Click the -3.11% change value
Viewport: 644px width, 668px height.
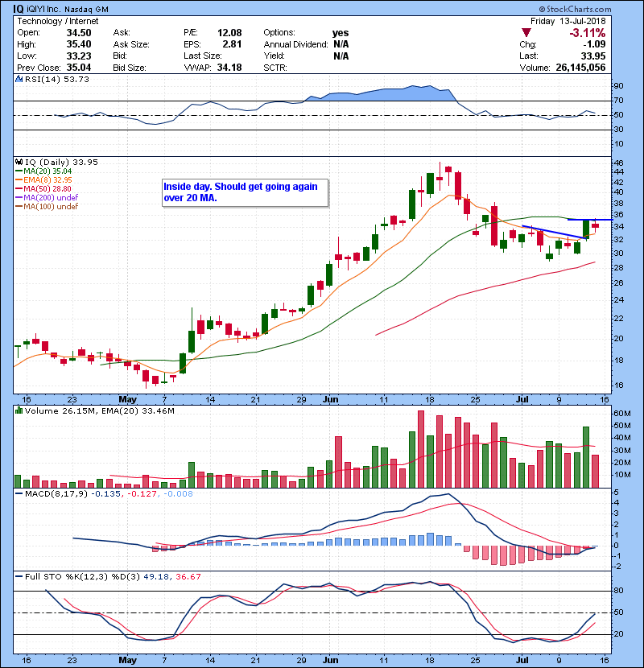pos(588,33)
